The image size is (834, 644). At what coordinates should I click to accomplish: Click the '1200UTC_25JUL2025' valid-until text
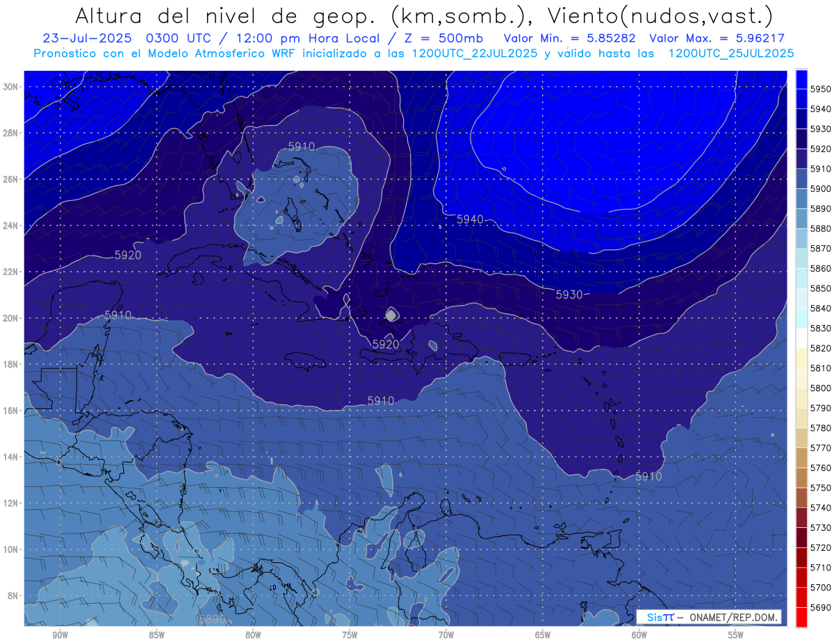pos(731,53)
